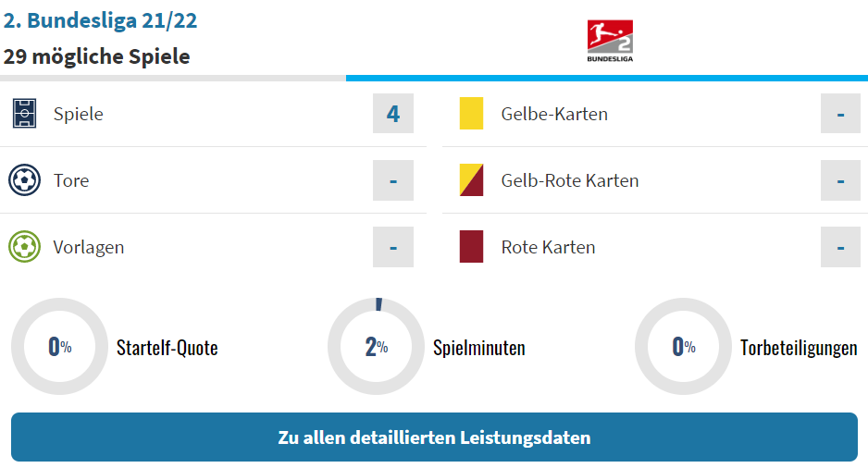Image resolution: width=868 pixels, height=468 pixels.
Task: Click the blue possible games progress bar
Action: (x=607, y=79)
